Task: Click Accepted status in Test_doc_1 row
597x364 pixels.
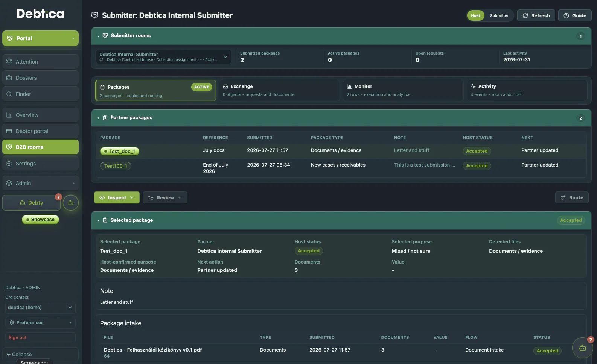Action: 477,151
